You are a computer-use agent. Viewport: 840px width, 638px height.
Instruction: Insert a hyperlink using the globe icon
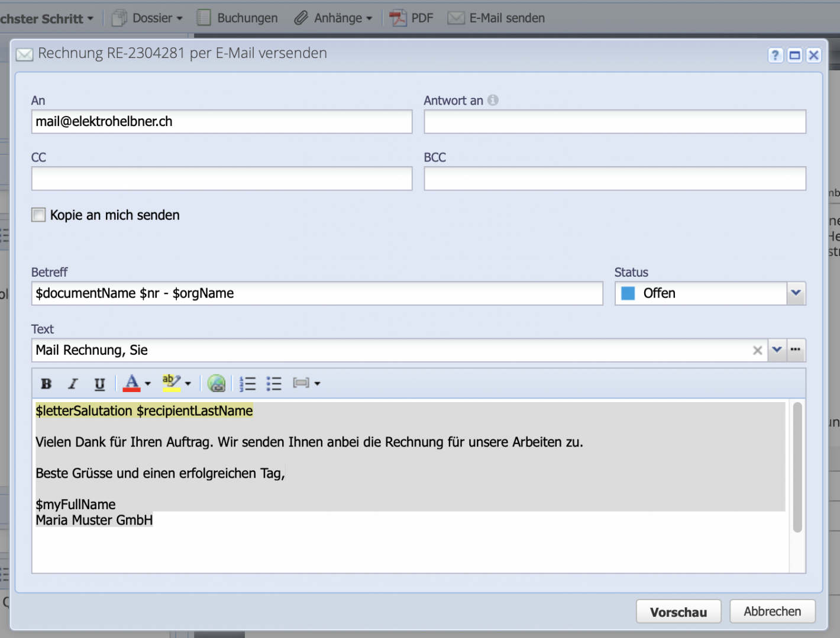coord(216,383)
